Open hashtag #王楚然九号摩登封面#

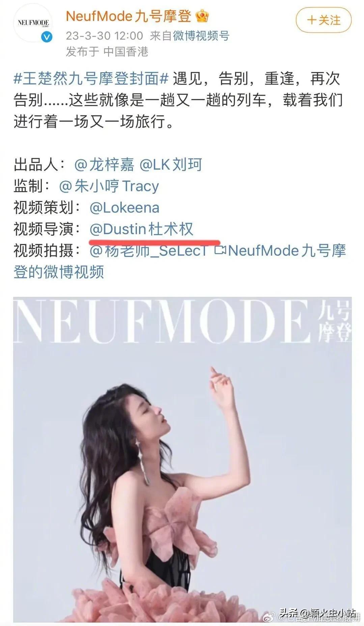[91, 79]
